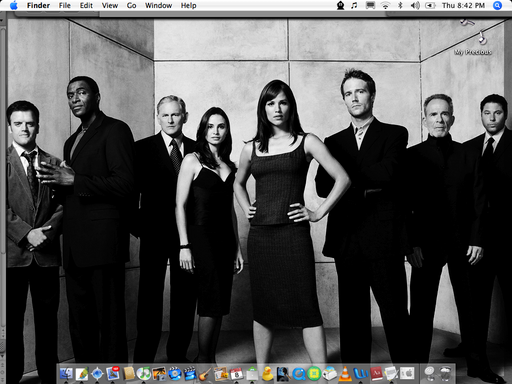Open System Preferences from the Dock
Screen dimensions: 512x384
pyautogui.click(x=407, y=373)
